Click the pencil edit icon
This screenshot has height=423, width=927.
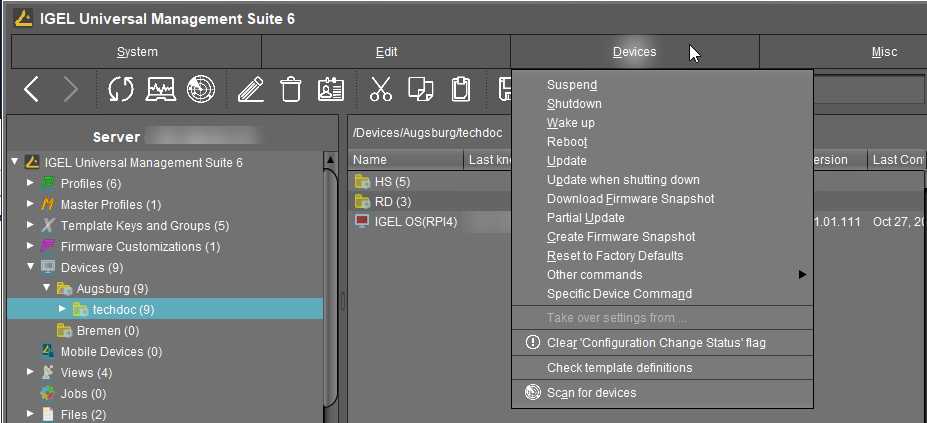pyautogui.click(x=251, y=90)
